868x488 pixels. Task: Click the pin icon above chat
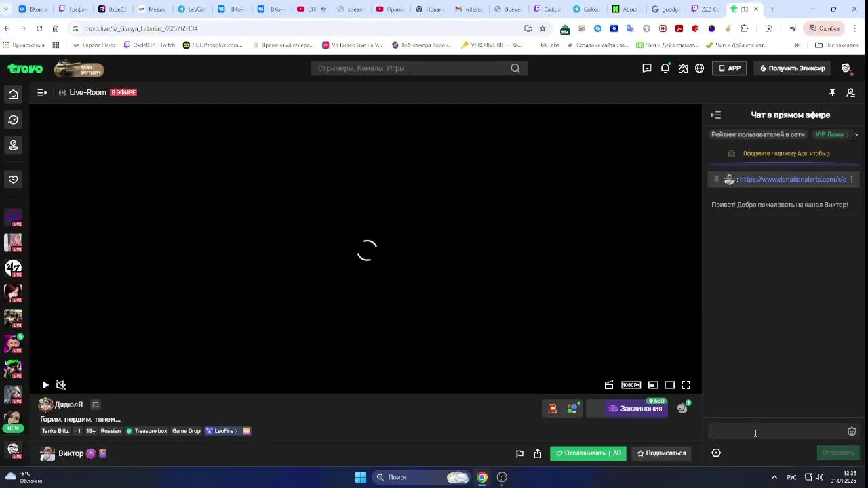click(832, 92)
